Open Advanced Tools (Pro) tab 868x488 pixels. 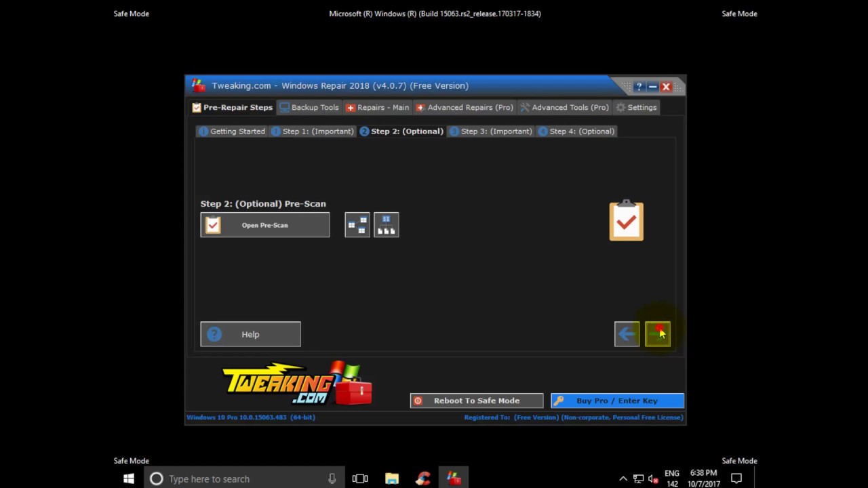tap(564, 107)
